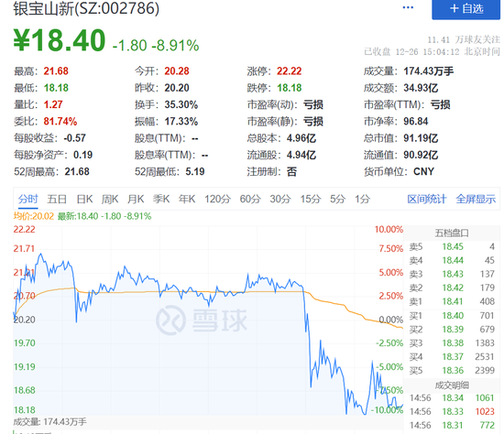Select the 买3 order row at 18.38
The width and height of the screenshot is (504, 434).
click(x=452, y=343)
